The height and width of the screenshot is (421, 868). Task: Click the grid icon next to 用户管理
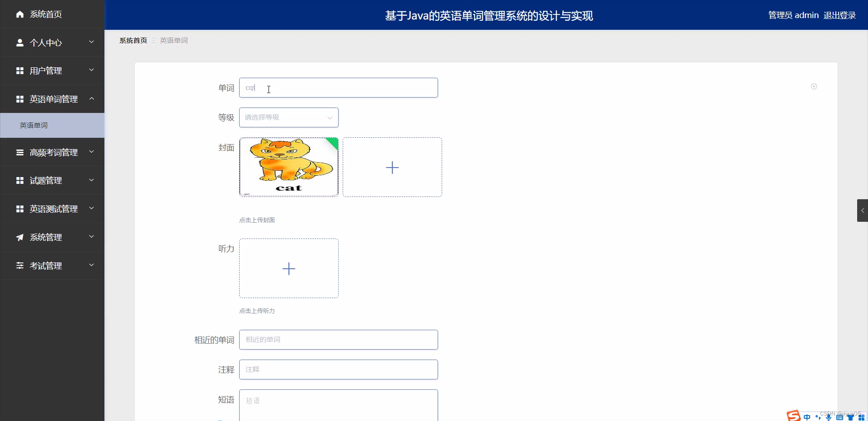pyautogui.click(x=19, y=70)
